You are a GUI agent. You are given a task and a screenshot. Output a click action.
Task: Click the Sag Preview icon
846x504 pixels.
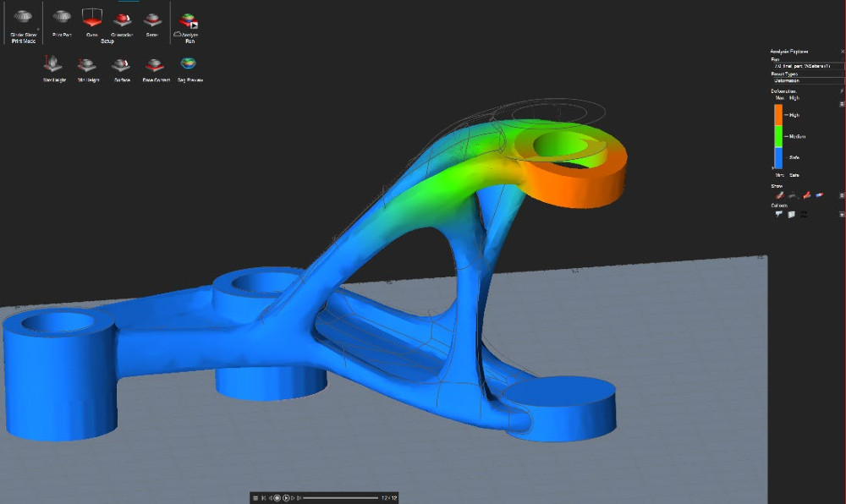[189, 64]
